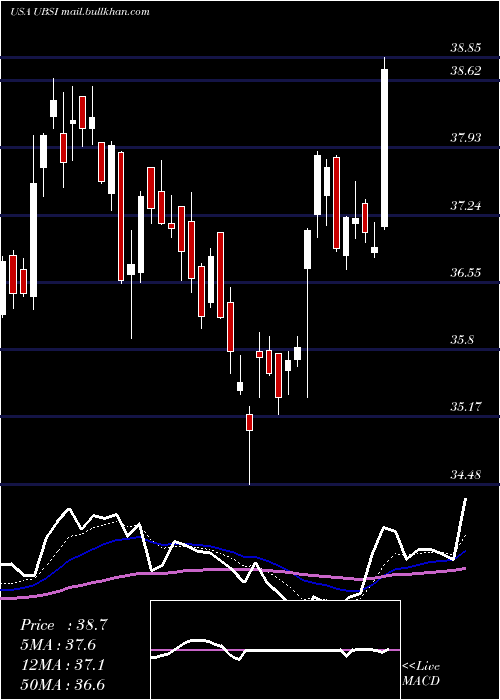Click the 37.93 price level label

(x=466, y=137)
